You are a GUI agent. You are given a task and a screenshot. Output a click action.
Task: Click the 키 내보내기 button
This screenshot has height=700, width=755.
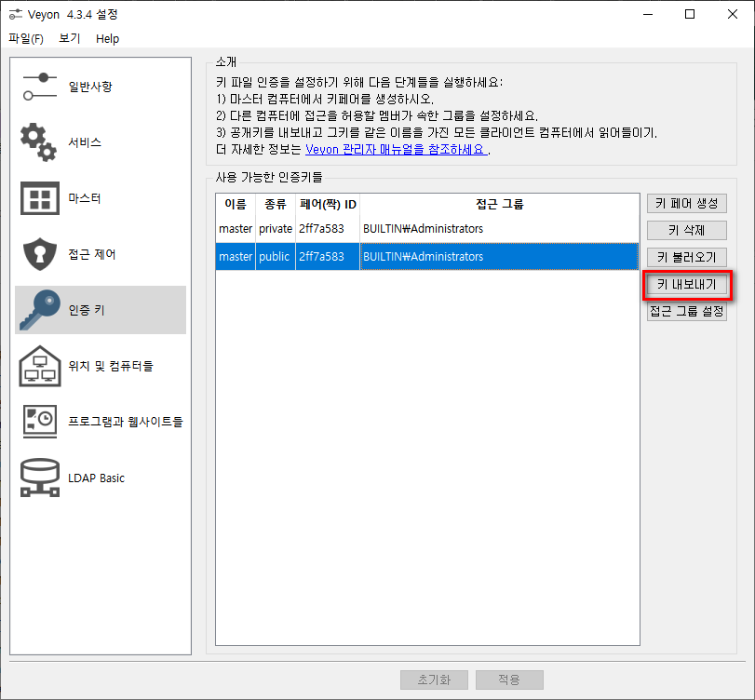click(687, 285)
